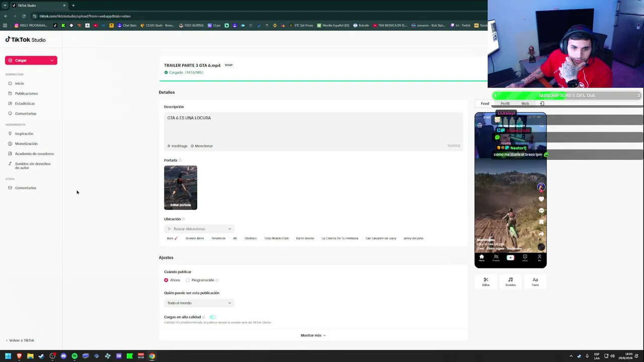Open Spotify from the taskbar
This screenshot has height=362, width=644.
coord(74,356)
